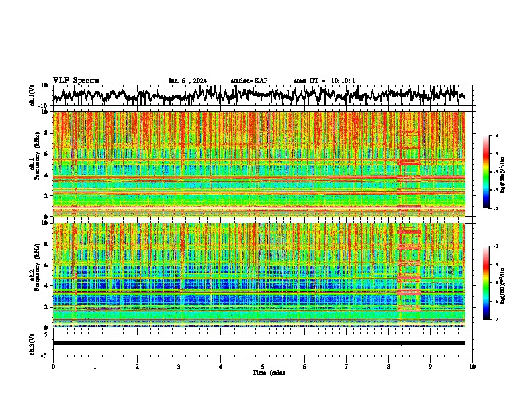Click the "station=KAP" header label
532x411 pixels.
point(249,81)
